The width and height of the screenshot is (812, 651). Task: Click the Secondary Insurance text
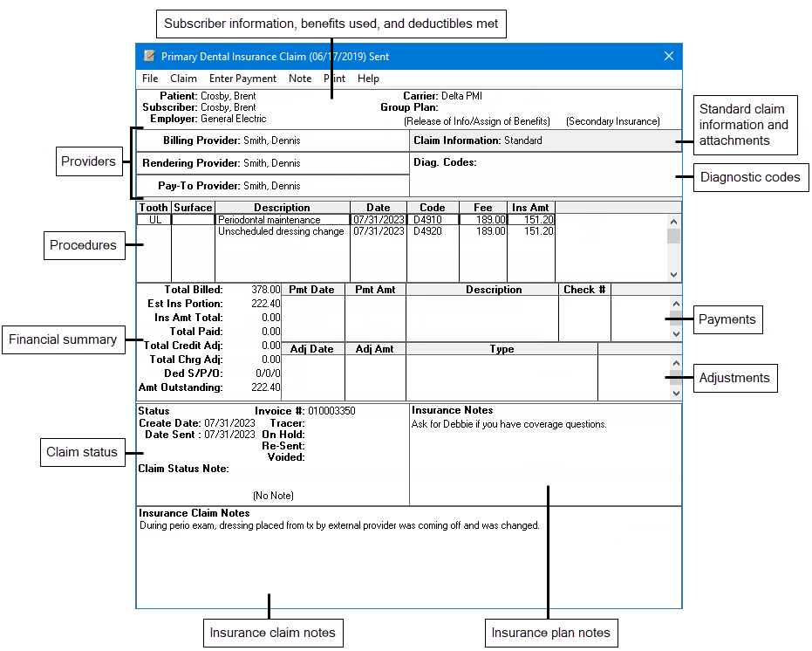coord(613,121)
